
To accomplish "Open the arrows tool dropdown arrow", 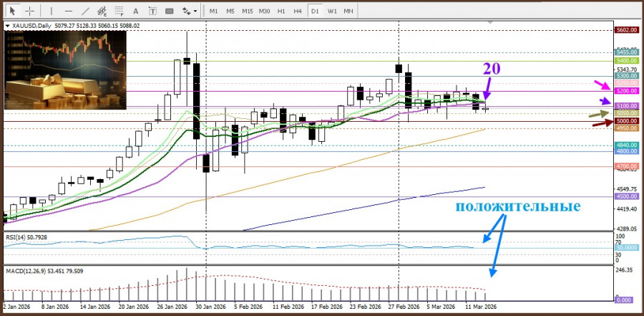I will (x=195, y=11).
